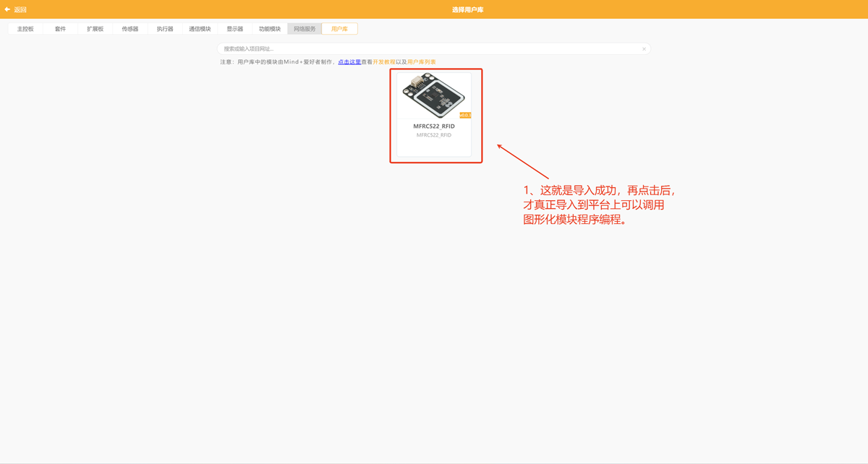The width and height of the screenshot is (868, 464).
Task: Select the 网络服务 tab
Action: [x=305, y=29]
